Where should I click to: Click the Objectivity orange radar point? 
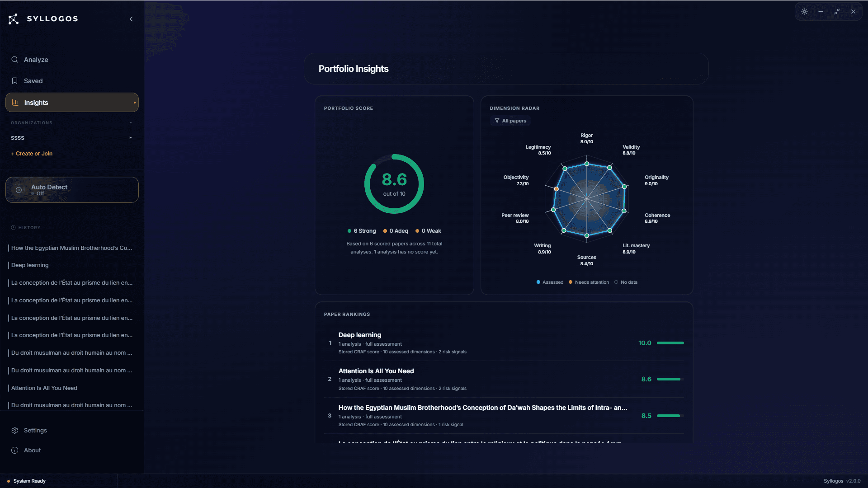click(x=556, y=189)
